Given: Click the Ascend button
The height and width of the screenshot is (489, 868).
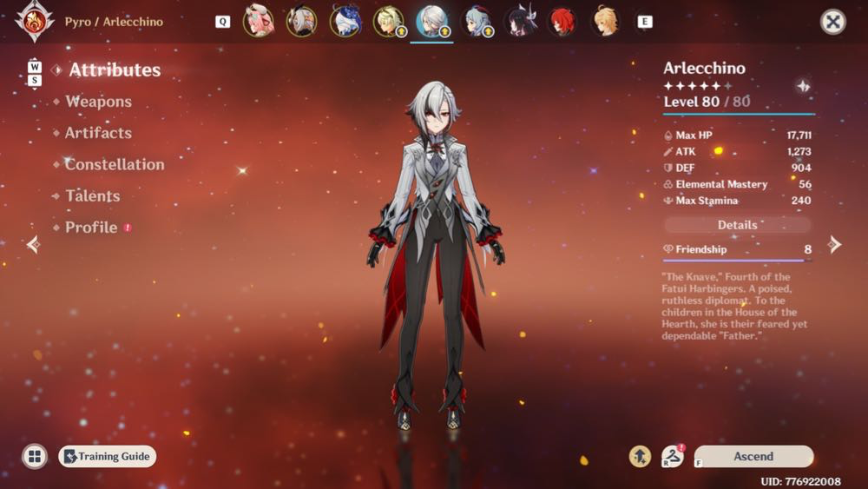Looking at the screenshot, I should pos(753,456).
